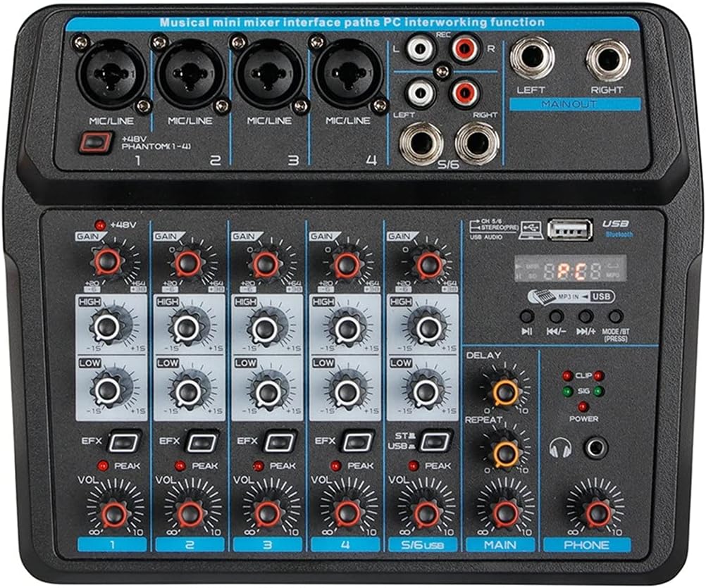706x588 pixels.
Task: Toggle the EFX button on channel 1
Action: tap(126, 442)
